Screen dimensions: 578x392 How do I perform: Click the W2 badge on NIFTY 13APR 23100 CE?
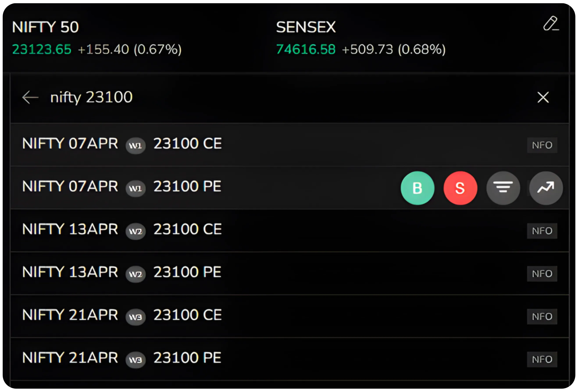tap(136, 231)
